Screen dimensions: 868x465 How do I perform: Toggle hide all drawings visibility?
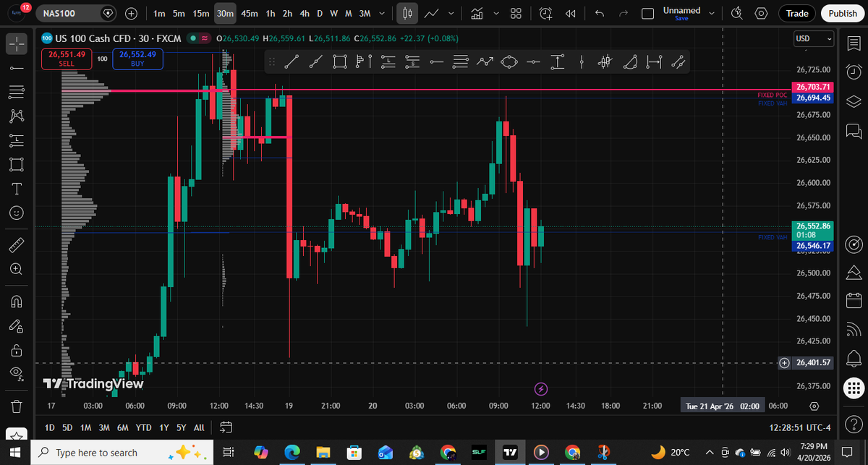[x=16, y=375]
